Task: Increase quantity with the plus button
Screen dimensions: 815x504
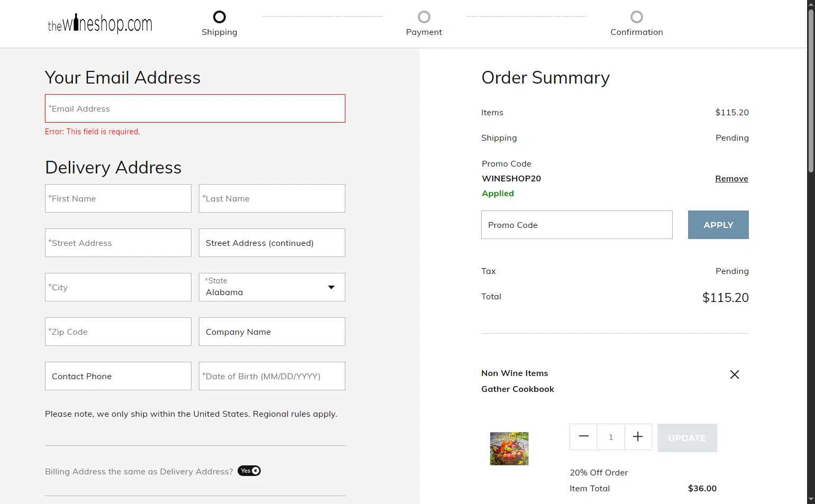Action: click(638, 437)
